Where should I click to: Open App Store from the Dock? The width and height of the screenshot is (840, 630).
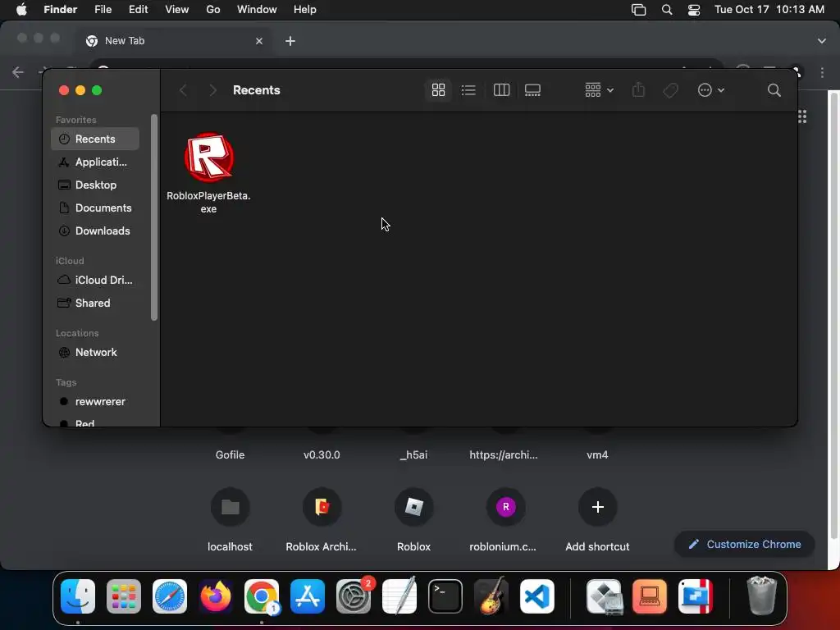(x=308, y=596)
